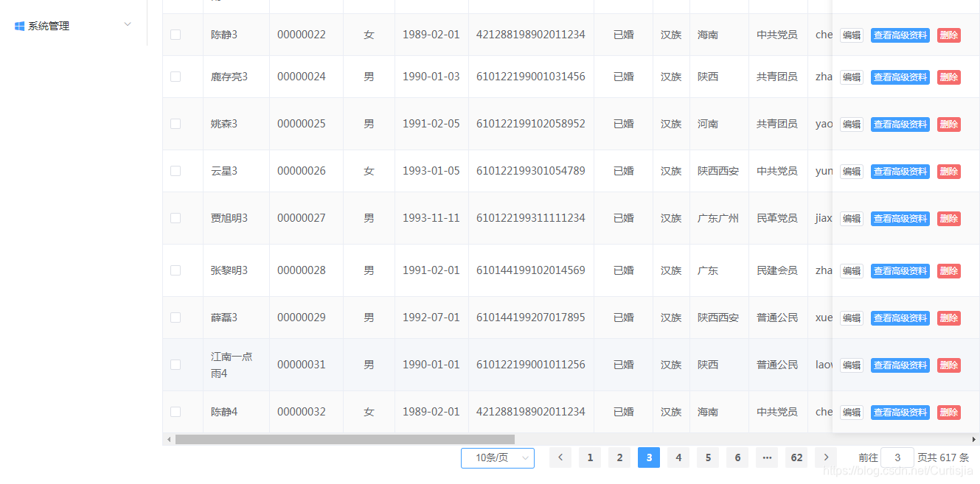
Task: Go to previous page arrow
Action: (560, 457)
